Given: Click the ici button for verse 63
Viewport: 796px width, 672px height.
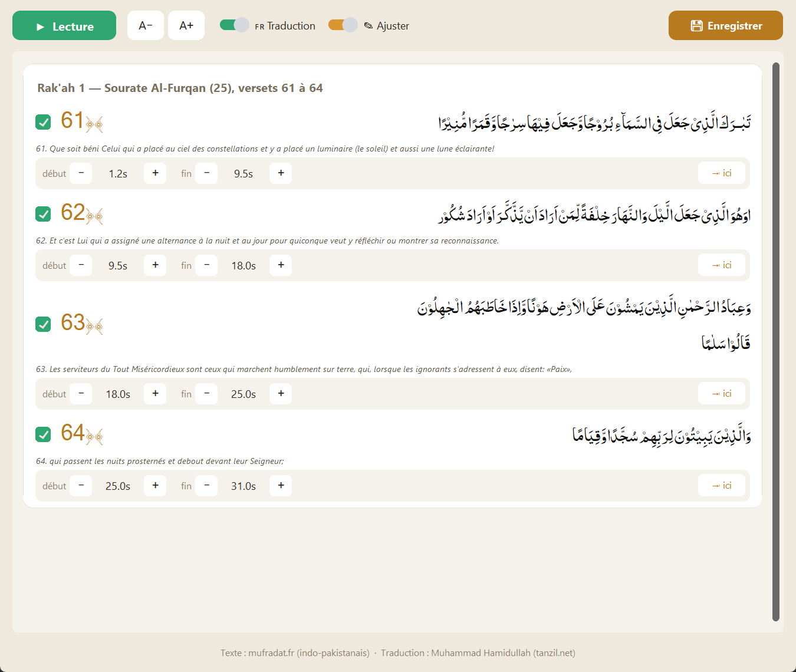Looking at the screenshot, I should (x=722, y=394).
